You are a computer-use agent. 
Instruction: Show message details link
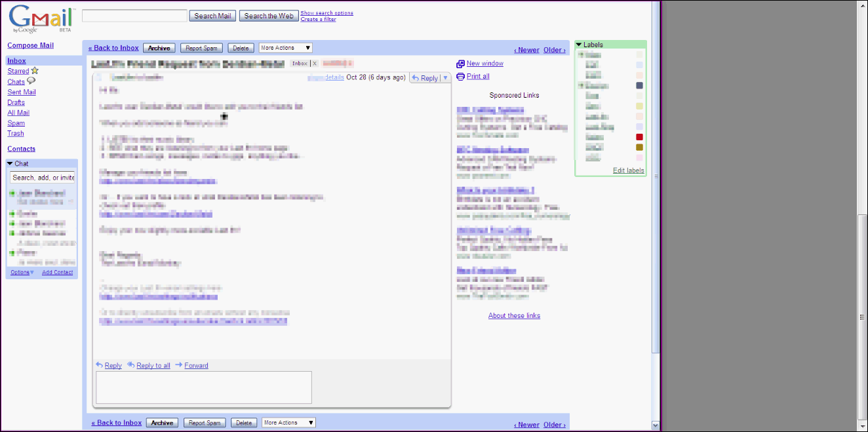[335, 77]
